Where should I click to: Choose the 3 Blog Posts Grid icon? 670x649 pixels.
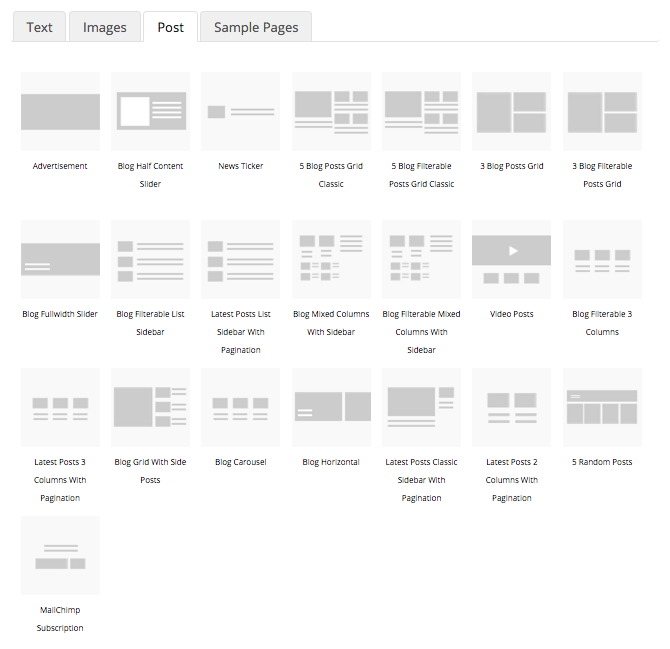click(511, 111)
